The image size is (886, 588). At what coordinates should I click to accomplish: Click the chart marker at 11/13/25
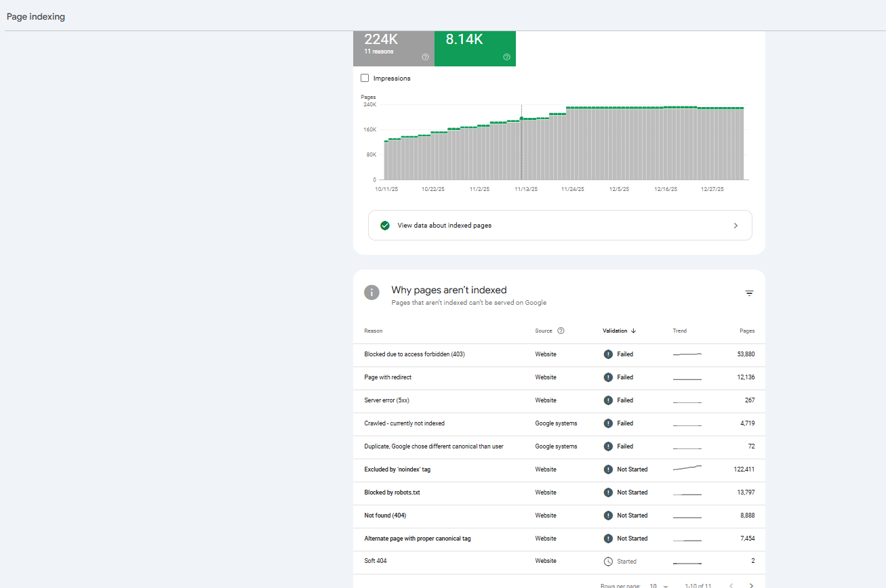tap(521, 118)
